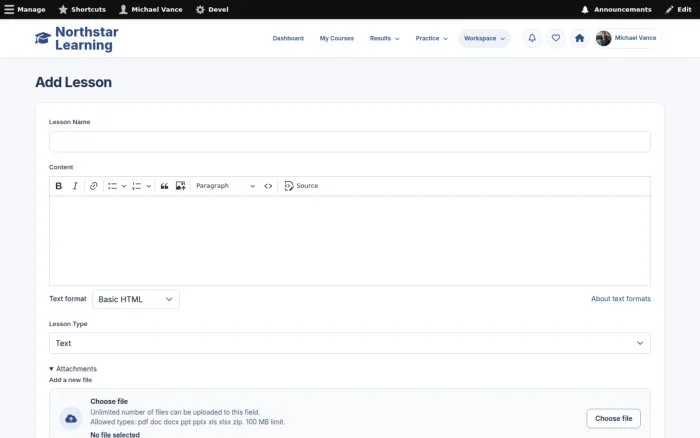Open the Paragraph heading dropdown
The image size is (700, 438).
pyautogui.click(x=225, y=186)
